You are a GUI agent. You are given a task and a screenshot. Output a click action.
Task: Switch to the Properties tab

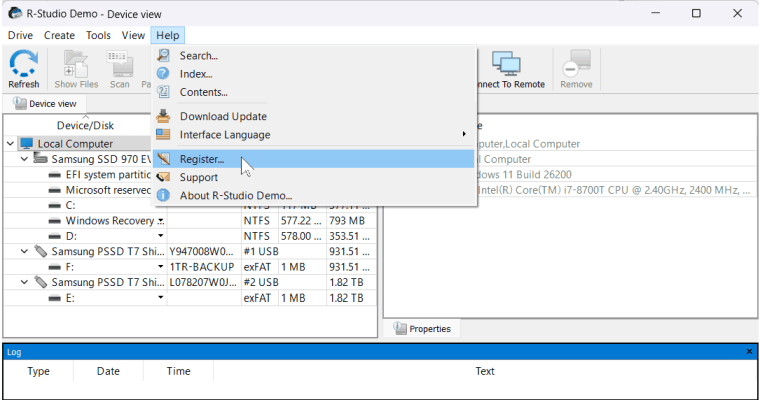422,328
